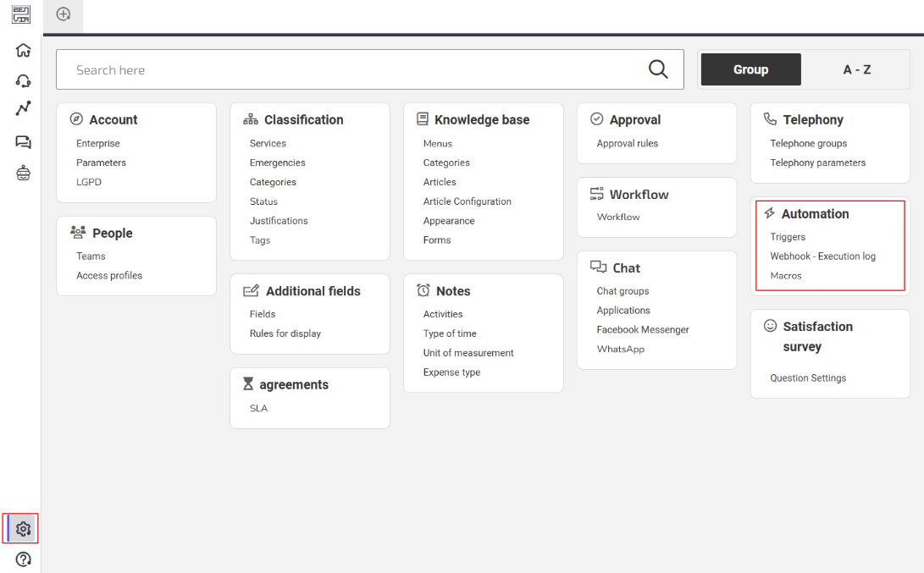Open the chat conversations icon in sidebar
This screenshot has width=924, height=573.
click(23, 142)
